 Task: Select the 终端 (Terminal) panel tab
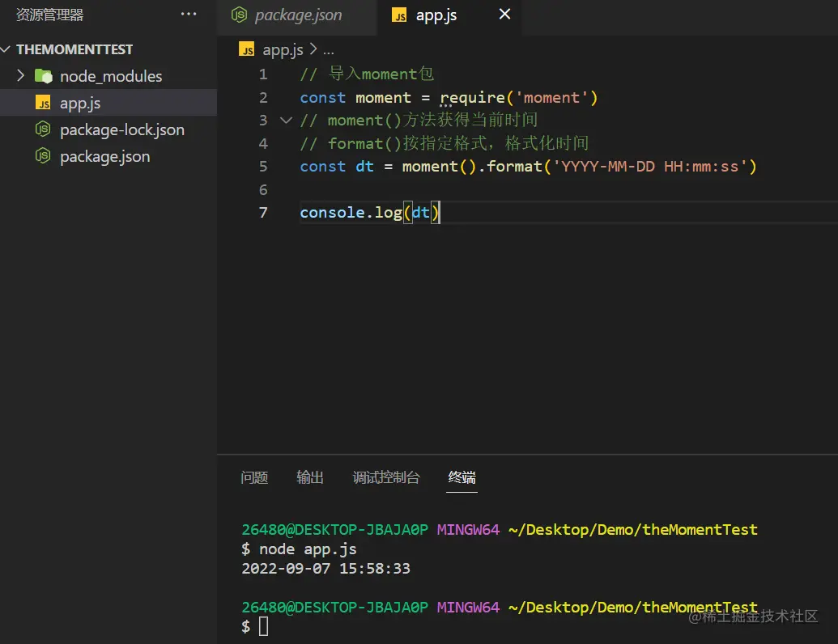tap(462, 477)
